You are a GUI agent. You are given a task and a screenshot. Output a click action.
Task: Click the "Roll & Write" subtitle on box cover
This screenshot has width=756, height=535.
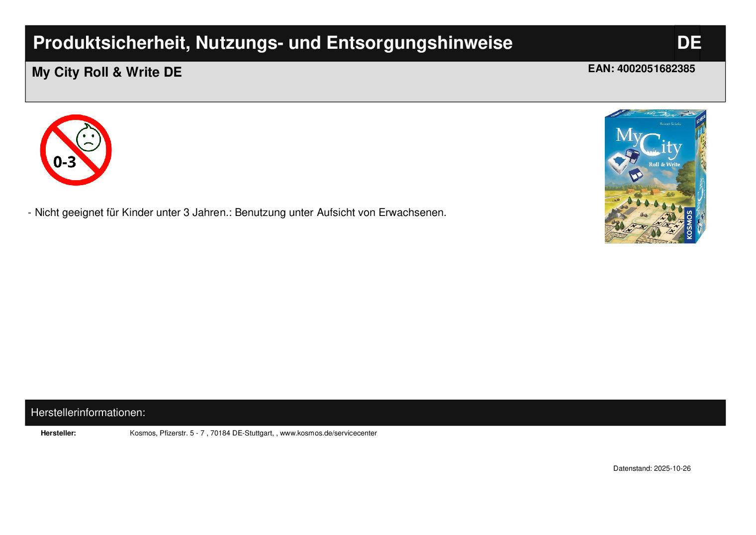click(x=663, y=164)
